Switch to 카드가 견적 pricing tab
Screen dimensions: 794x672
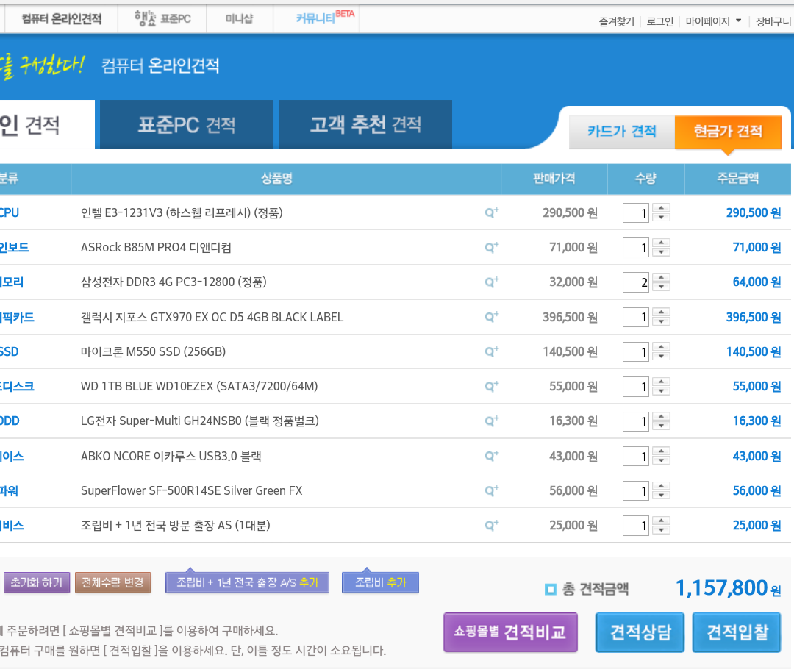[621, 132]
